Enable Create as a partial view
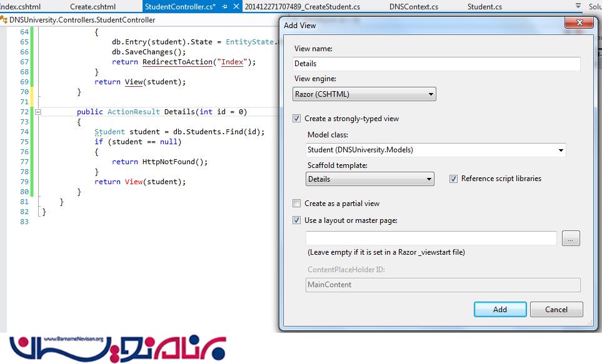Image resolution: width=602 pixels, height=364 pixels. pyautogui.click(x=297, y=204)
